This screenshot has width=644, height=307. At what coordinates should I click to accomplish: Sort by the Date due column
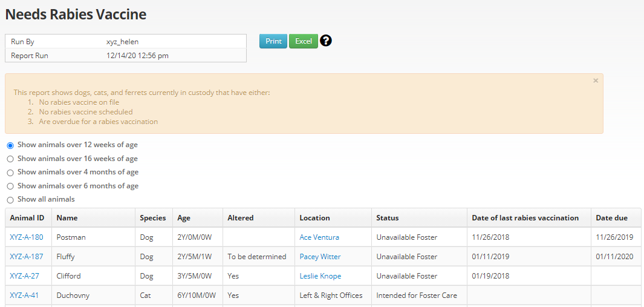[611, 218]
